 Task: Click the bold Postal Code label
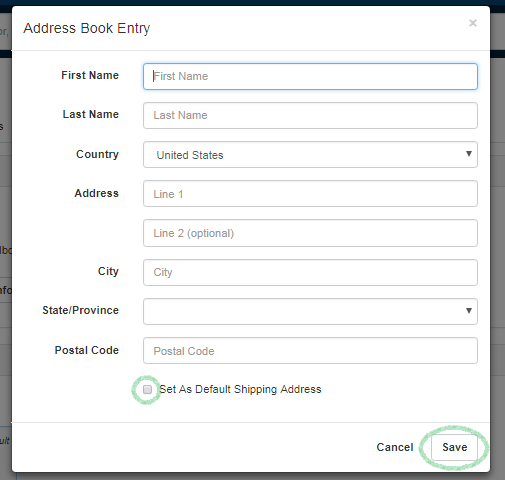click(87, 350)
